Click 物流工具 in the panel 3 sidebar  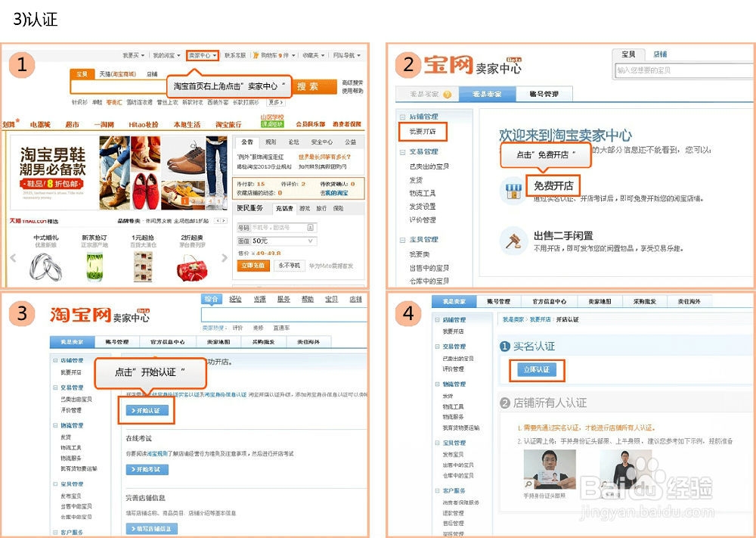pyautogui.click(x=71, y=448)
